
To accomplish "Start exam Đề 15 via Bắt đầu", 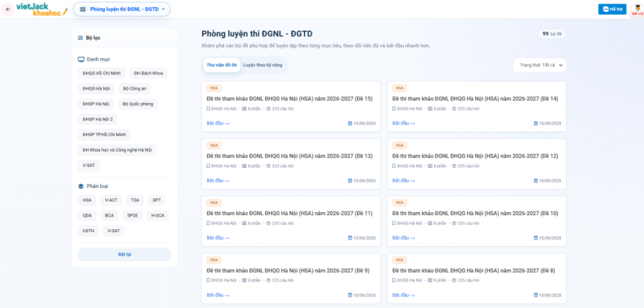I will click(218, 124).
